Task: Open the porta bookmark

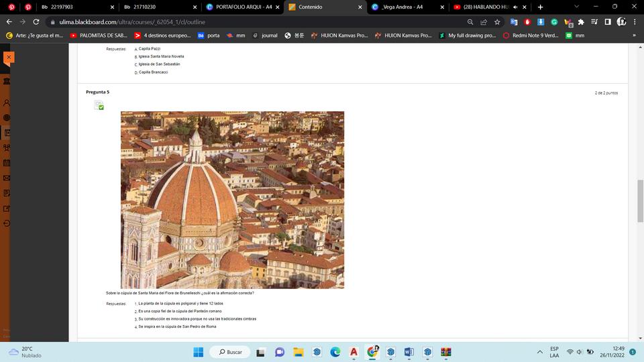Action: point(209,36)
